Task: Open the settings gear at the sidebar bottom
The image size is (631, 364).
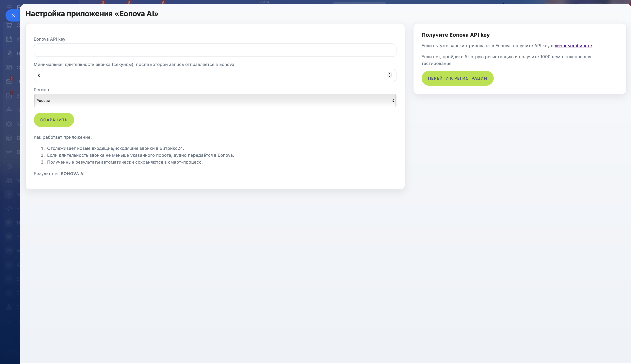Action: [9, 340]
